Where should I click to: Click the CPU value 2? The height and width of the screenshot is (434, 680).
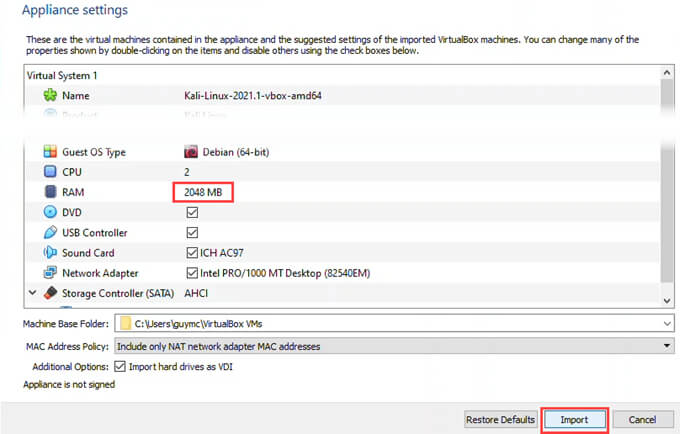[x=187, y=172]
